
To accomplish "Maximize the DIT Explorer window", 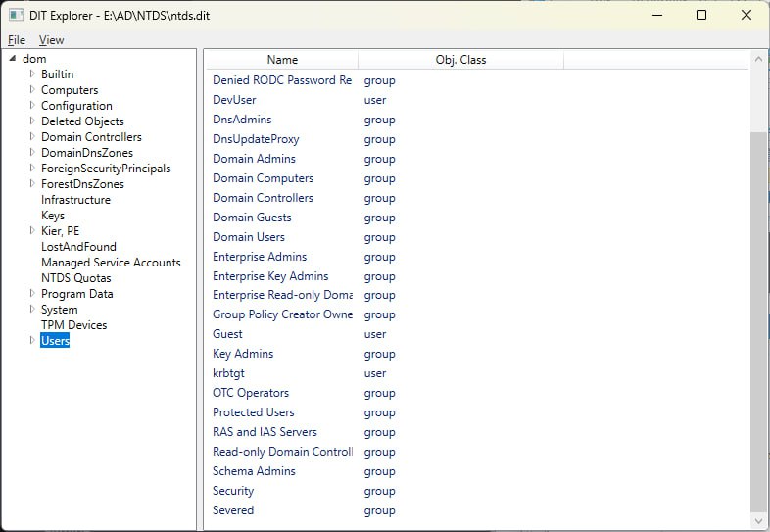I will [x=701, y=16].
